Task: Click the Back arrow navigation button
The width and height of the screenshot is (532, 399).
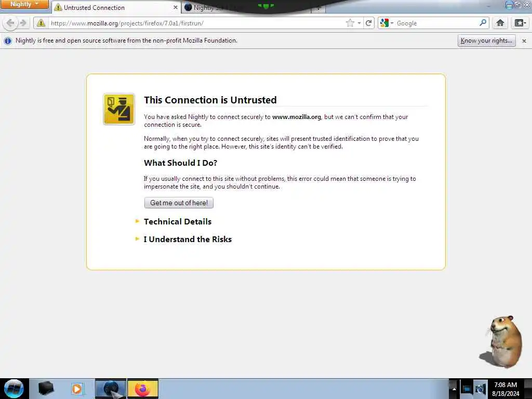Action: click(10, 23)
